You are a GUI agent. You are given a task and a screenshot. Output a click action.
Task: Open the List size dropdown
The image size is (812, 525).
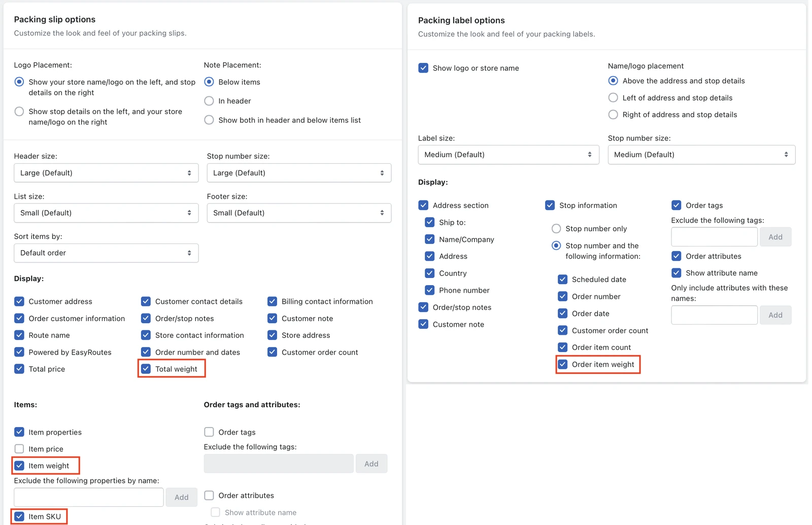[106, 213]
